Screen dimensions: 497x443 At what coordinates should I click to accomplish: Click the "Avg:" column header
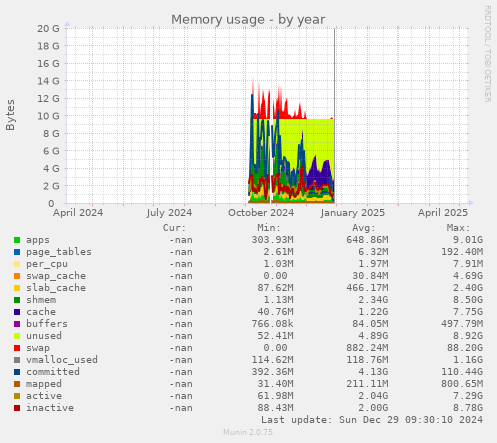[364, 228]
